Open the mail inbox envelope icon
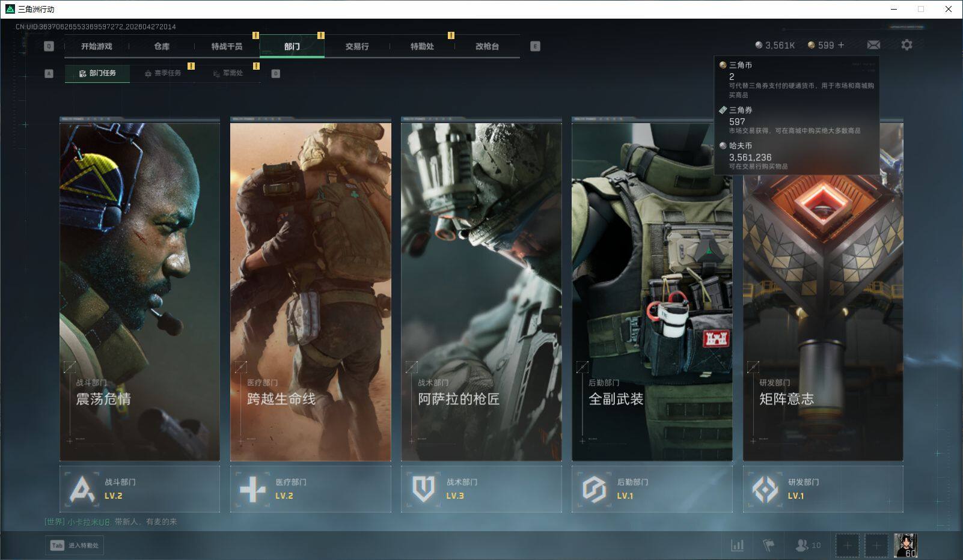This screenshot has width=963, height=560. pyautogui.click(x=873, y=45)
